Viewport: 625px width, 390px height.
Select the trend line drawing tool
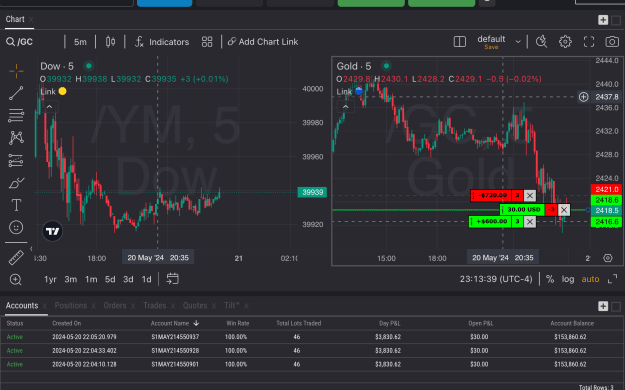[x=16, y=93]
